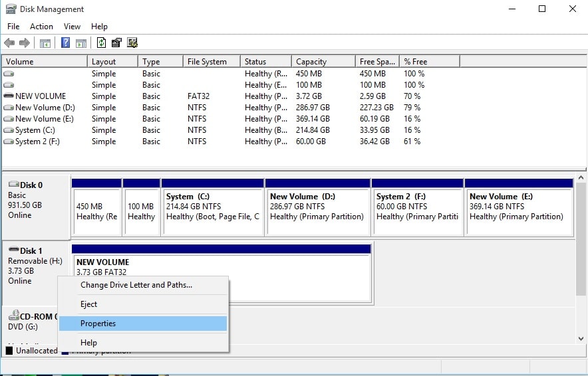Sort by the Free Space column header

(x=377, y=61)
